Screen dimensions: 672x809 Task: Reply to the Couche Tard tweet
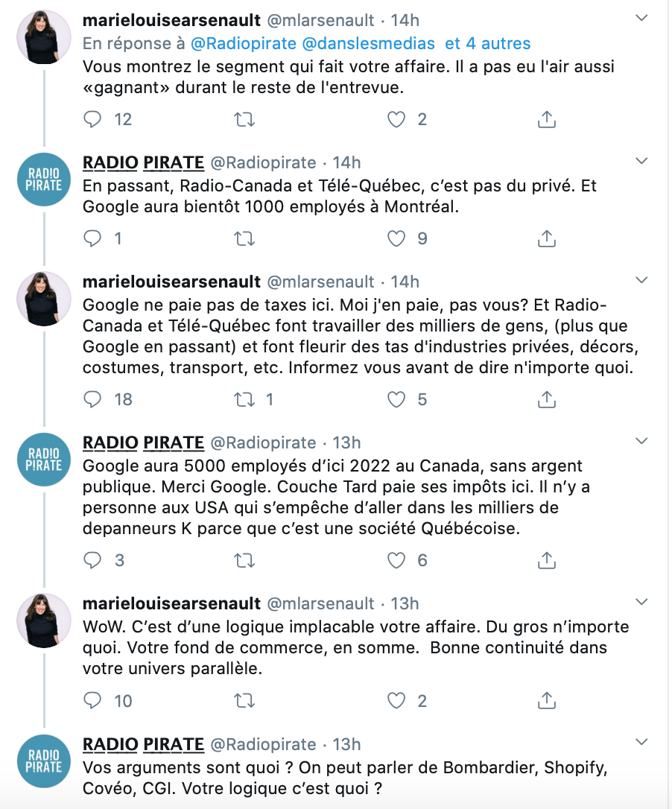tap(92, 560)
